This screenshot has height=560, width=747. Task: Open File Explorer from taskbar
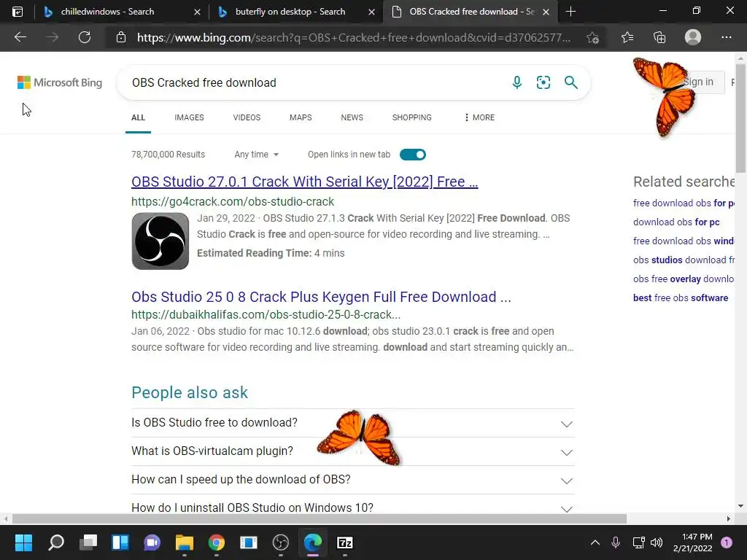pyautogui.click(x=185, y=542)
